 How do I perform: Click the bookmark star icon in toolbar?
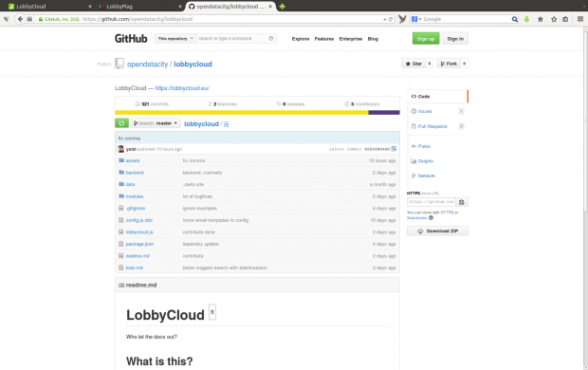pyautogui.click(x=554, y=19)
